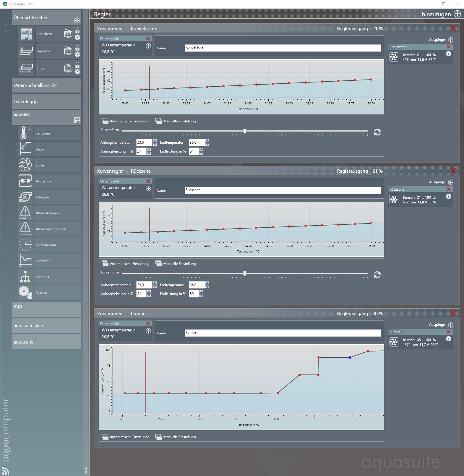Remove the Konvektoren Kurvenregler with red X

point(453,28)
